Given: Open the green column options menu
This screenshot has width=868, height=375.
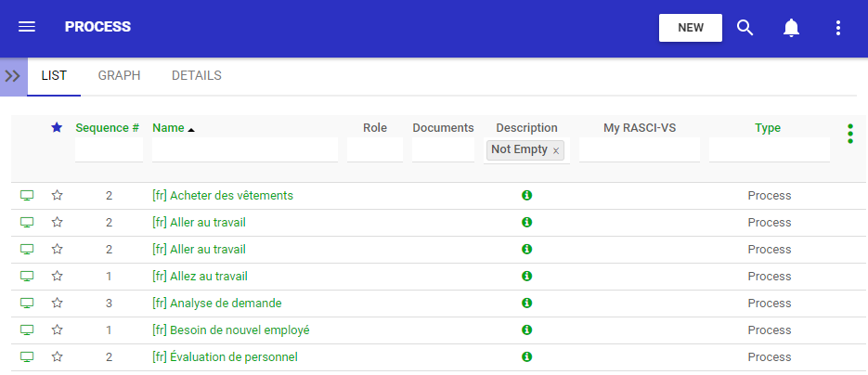Looking at the screenshot, I should pyautogui.click(x=849, y=134).
